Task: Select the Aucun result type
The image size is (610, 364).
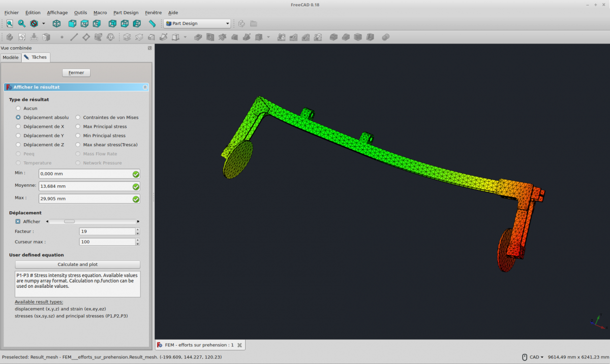Action: pyautogui.click(x=18, y=108)
